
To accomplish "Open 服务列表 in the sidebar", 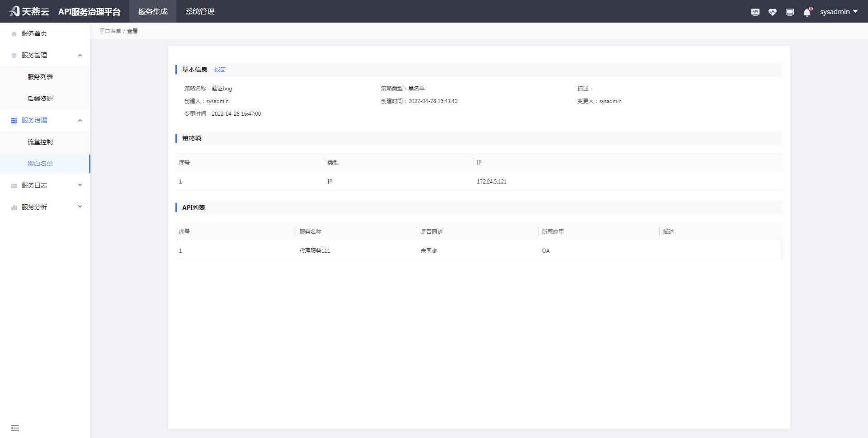I will (40, 77).
